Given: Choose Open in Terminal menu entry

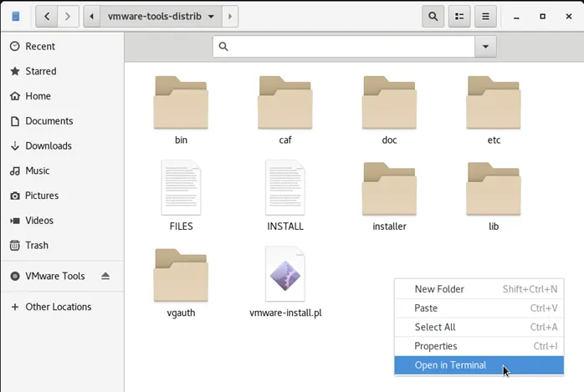Looking at the screenshot, I should click(x=479, y=365).
